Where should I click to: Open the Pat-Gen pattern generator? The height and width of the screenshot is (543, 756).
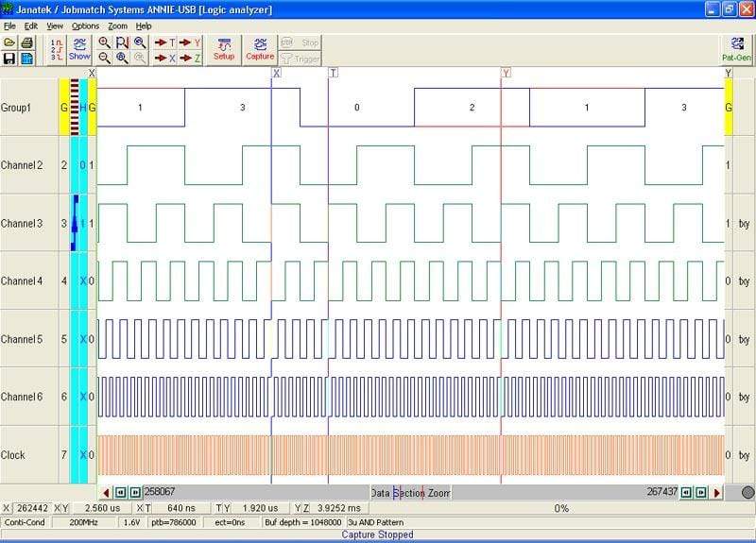[736, 49]
